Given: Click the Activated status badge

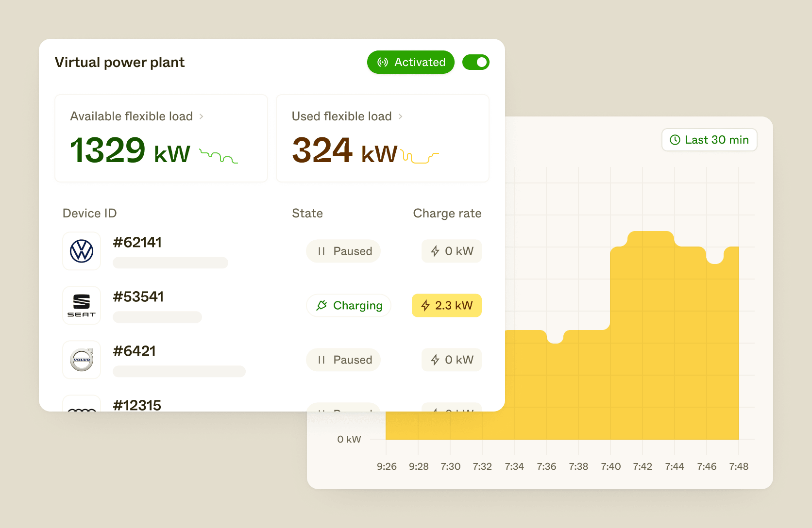Looking at the screenshot, I should coord(411,62).
